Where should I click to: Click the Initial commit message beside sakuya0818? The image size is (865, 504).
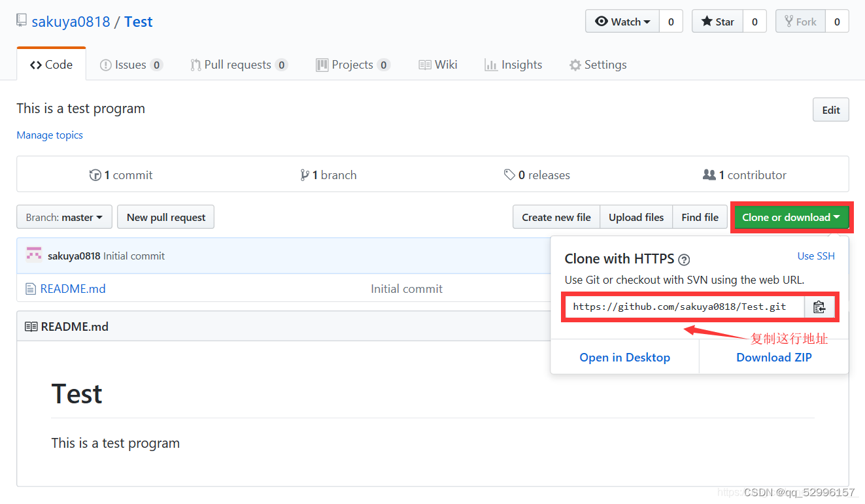click(134, 256)
